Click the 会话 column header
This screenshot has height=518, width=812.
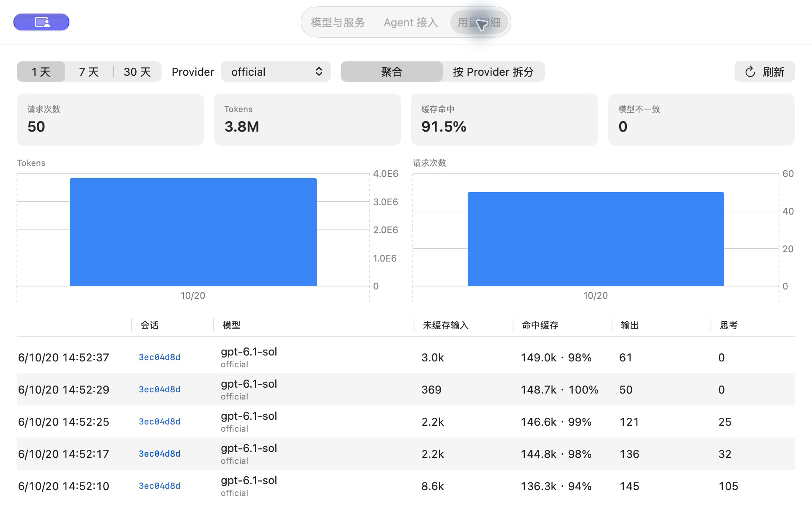[149, 325]
